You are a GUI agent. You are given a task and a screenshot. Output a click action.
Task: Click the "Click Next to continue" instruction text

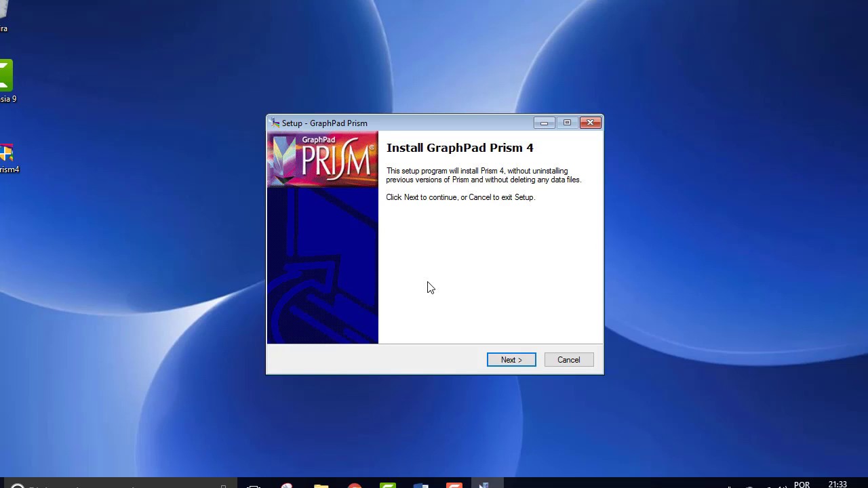click(460, 197)
